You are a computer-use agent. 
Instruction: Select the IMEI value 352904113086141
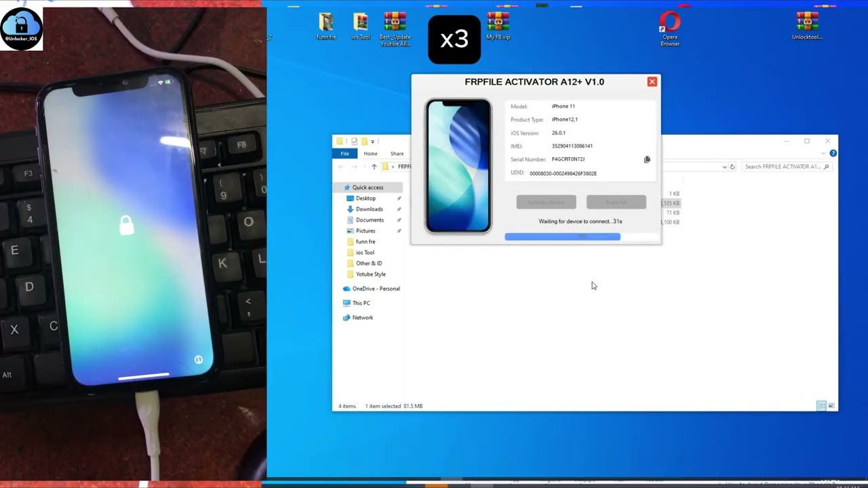coord(572,146)
